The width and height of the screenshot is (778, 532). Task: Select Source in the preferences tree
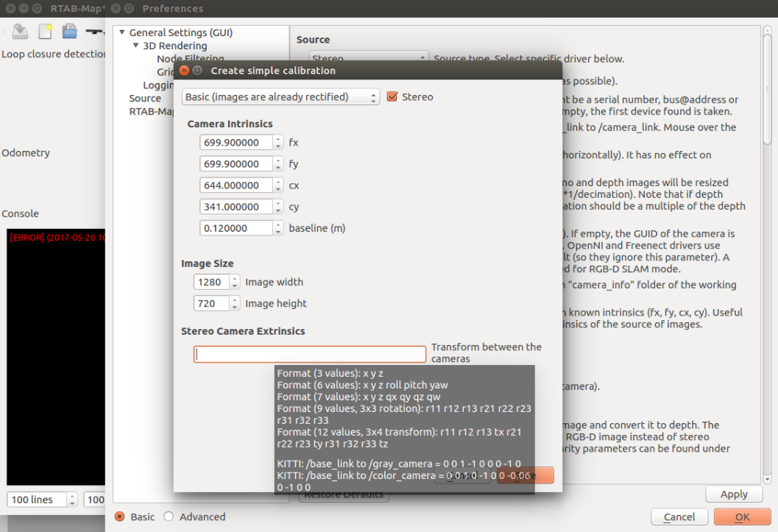[x=145, y=99]
